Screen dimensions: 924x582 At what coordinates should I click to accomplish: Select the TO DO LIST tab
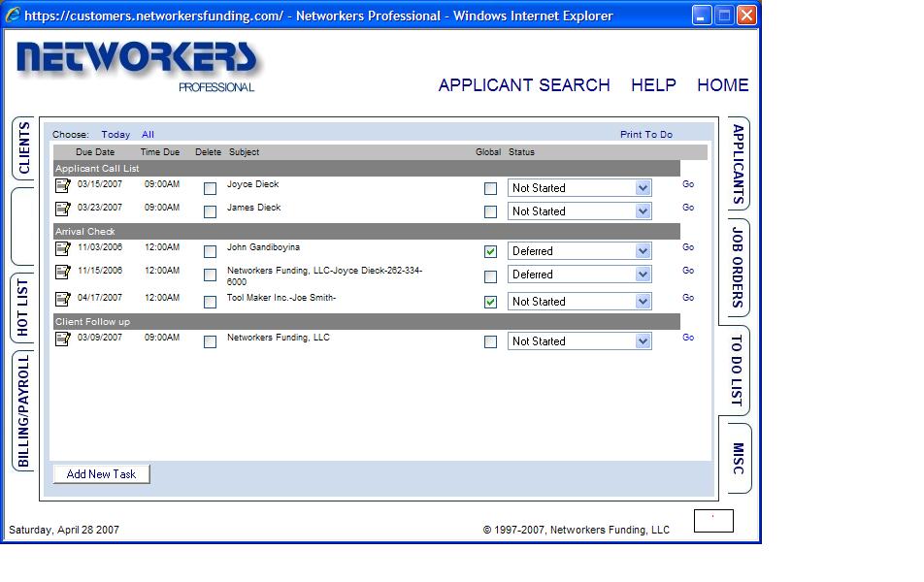[737, 370]
